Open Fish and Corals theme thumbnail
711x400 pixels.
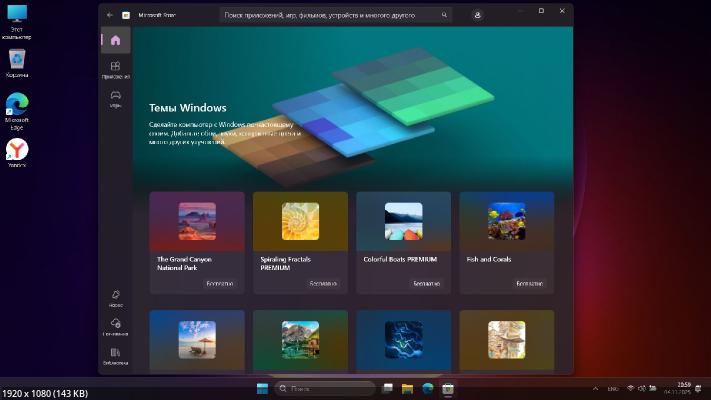pos(506,221)
